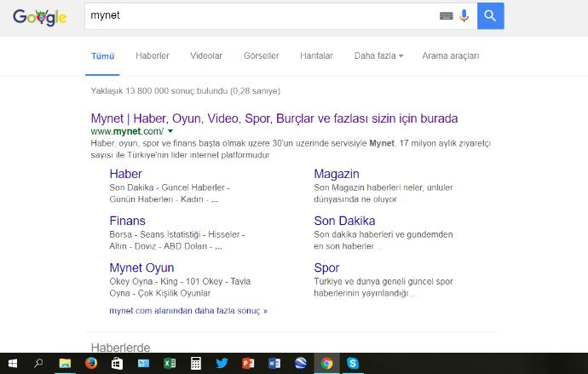
Task: Expand the arrow next to www.mynet.com
Action: click(170, 131)
